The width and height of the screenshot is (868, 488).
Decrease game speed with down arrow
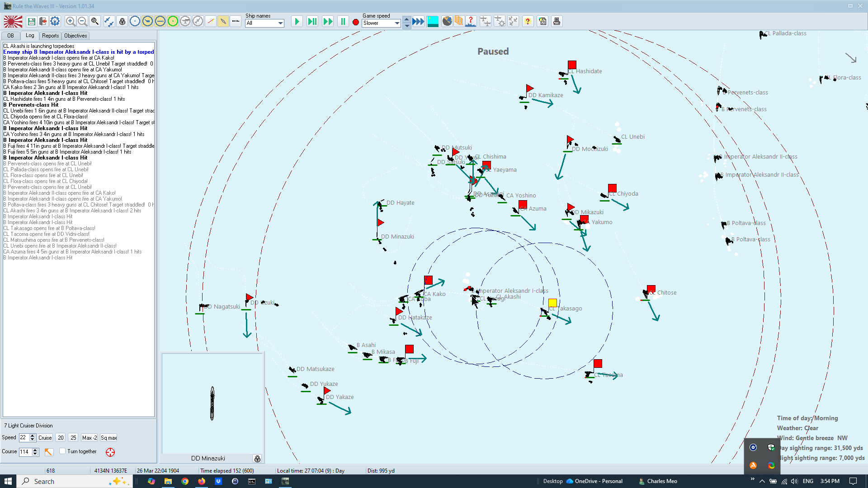407,25
